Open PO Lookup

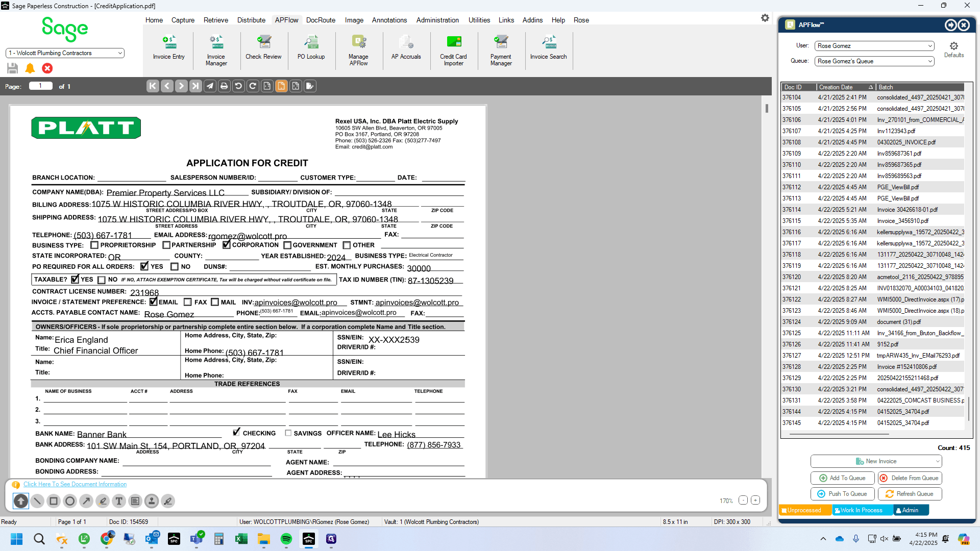coord(311,47)
